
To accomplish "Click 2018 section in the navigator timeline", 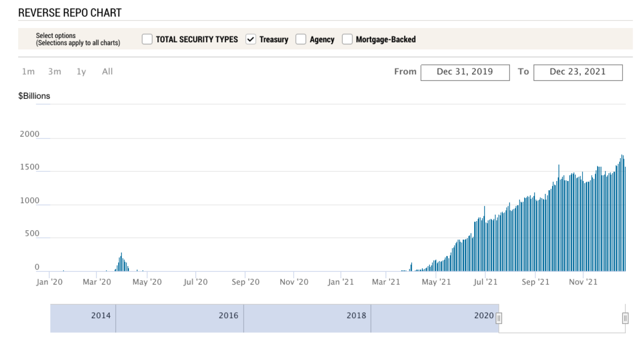I will coord(307,318).
